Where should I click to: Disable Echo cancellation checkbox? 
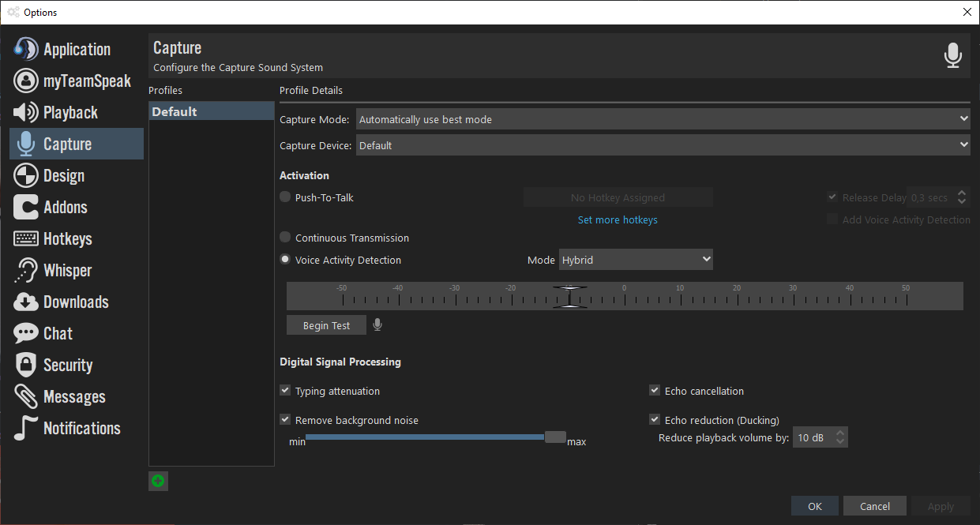click(x=655, y=391)
